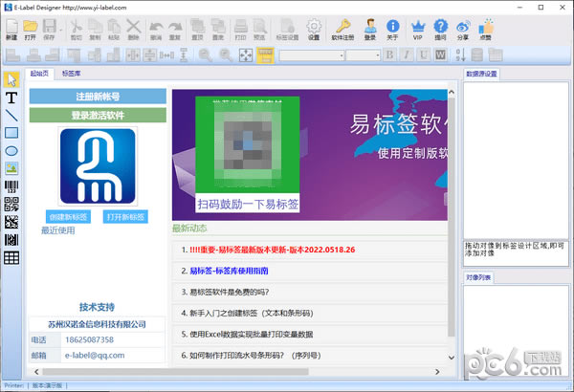
Task: Select the QR code tool
Action: 11,205
